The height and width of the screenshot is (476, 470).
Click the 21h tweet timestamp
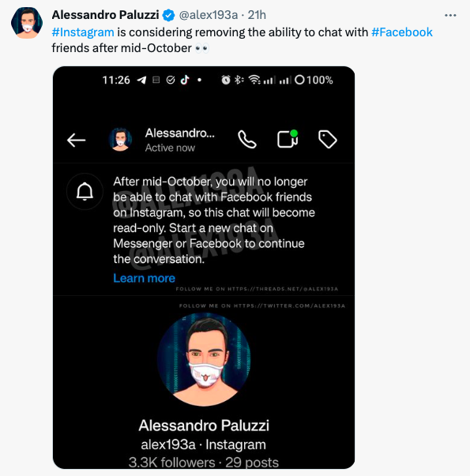coord(257,15)
